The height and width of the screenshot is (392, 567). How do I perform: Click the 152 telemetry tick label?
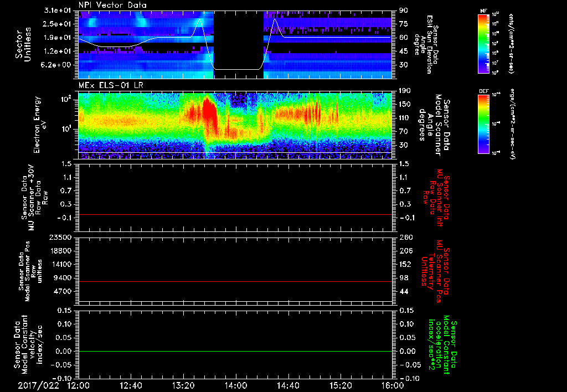[405, 264]
